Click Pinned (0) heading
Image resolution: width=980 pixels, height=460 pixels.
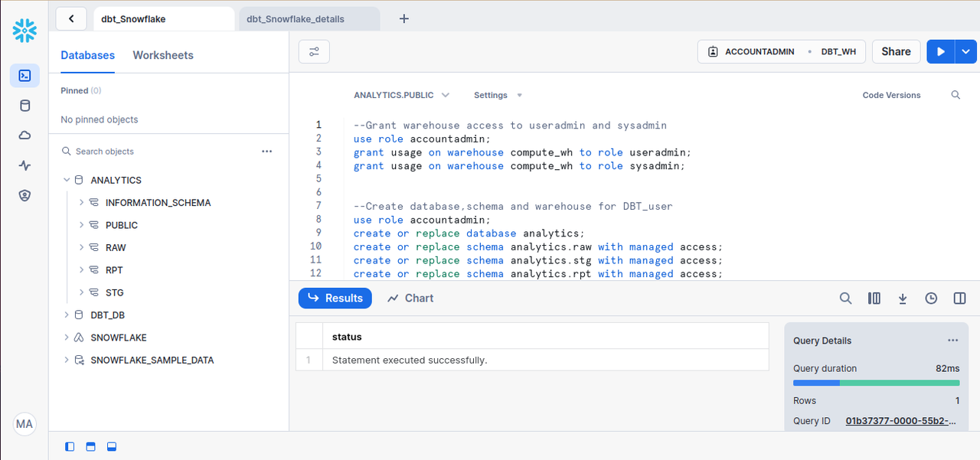[x=80, y=90]
